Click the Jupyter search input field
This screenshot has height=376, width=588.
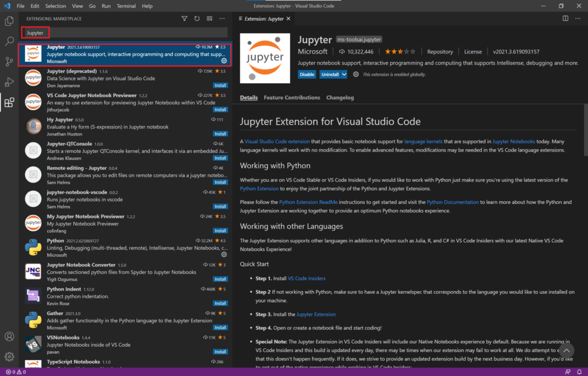pyautogui.click(x=125, y=33)
